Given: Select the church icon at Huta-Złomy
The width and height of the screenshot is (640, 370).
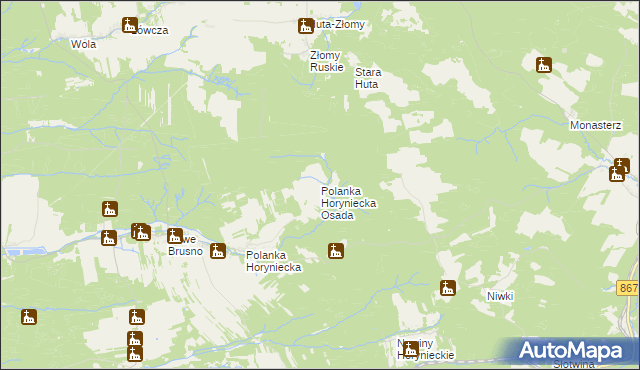Looking at the screenshot, I should click(306, 26).
